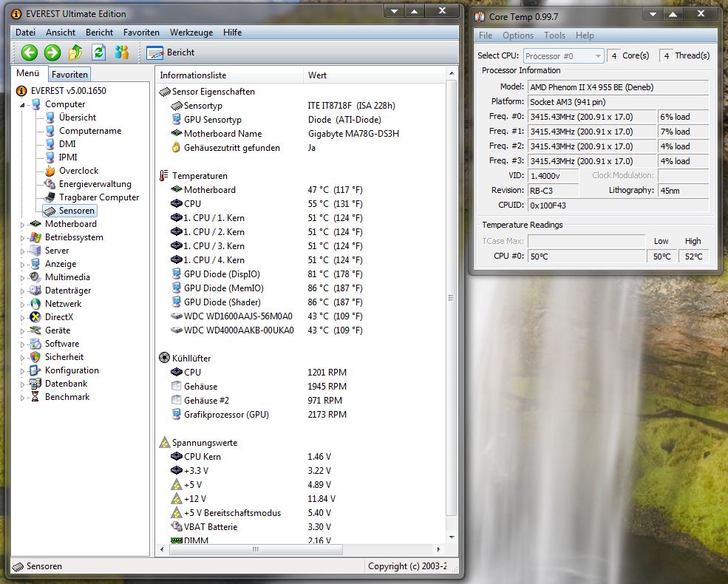Select Übersicht in the tree
The width and height of the screenshot is (728, 584).
click(x=78, y=118)
